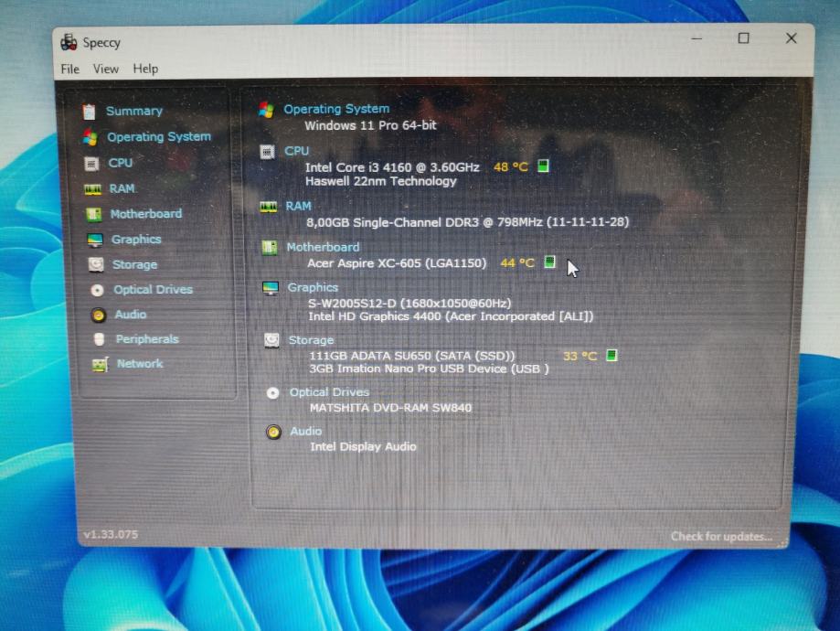Click the Summary clipboard icon in sidebar
The height and width of the screenshot is (631, 840).
[89, 112]
